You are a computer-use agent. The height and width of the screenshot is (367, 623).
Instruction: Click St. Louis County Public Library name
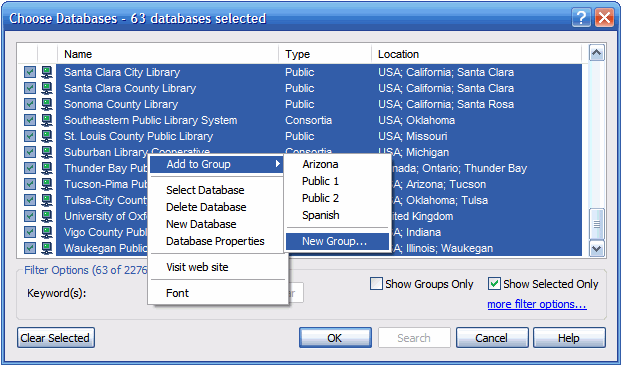[x=138, y=136]
